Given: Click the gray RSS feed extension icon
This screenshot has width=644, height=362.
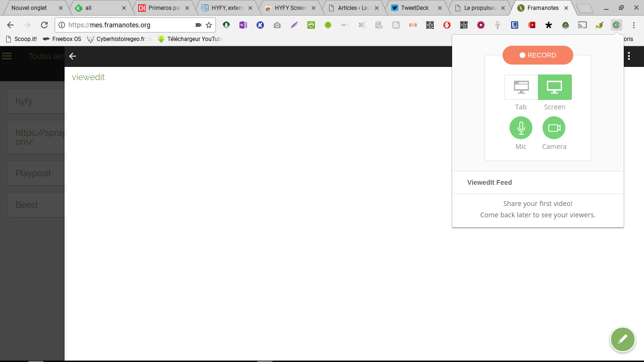Looking at the screenshot, I should (396, 25).
